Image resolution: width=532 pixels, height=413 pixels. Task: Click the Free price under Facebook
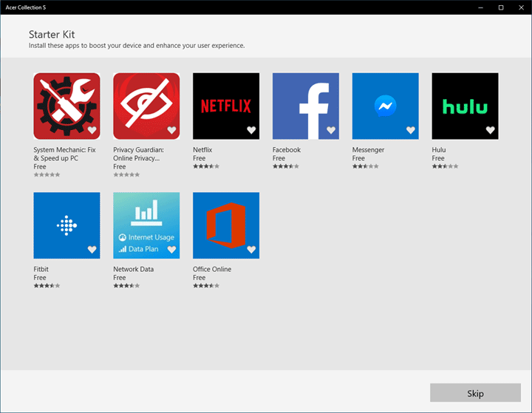pos(279,158)
